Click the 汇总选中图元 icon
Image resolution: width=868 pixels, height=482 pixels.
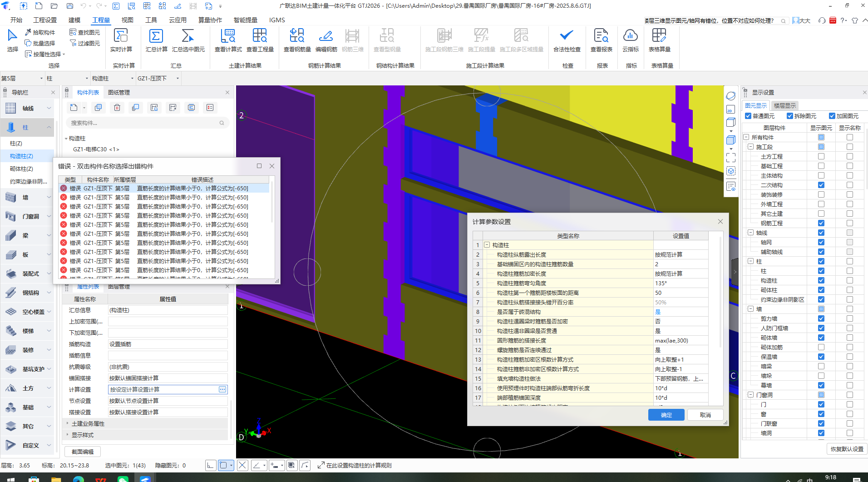(x=187, y=36)
